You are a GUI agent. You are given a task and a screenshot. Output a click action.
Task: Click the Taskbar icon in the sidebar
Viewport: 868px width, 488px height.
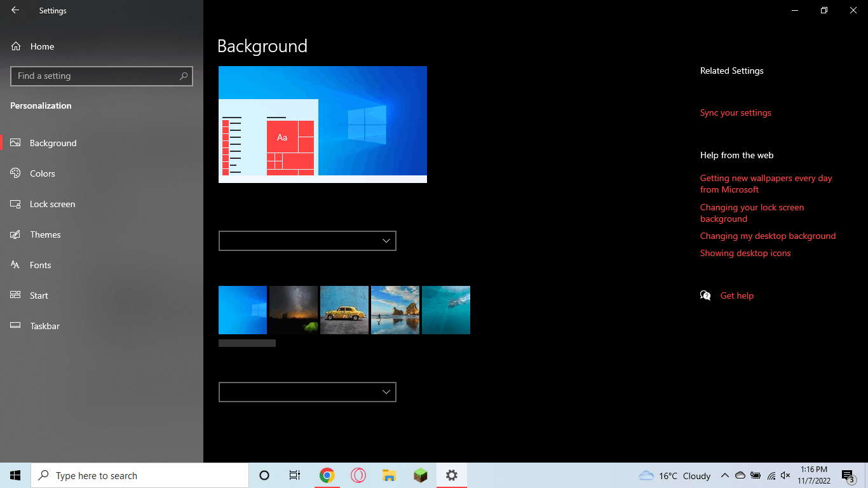coord(16,326)
